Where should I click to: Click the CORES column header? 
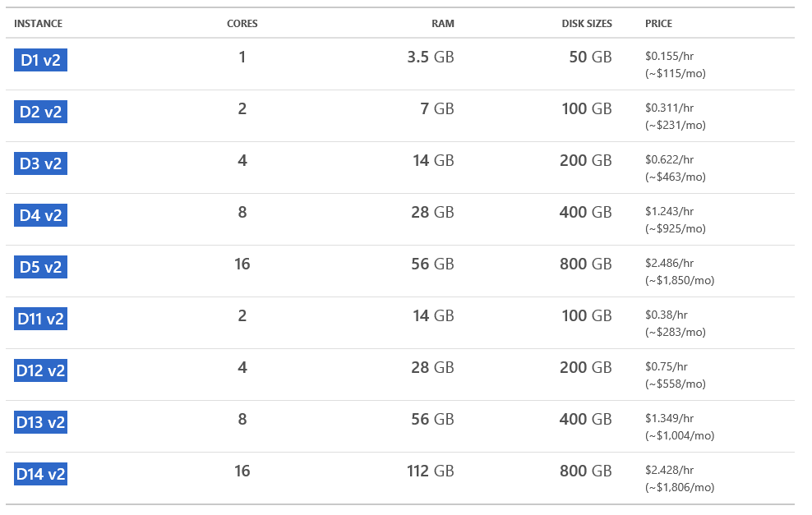point(242,24)
